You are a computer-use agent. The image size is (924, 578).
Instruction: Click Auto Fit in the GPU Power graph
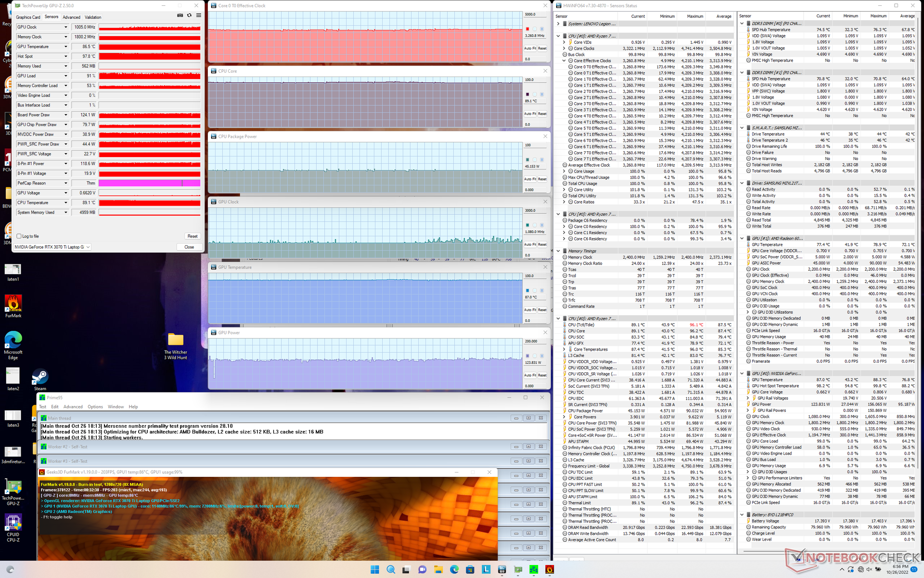click(530, 375)
